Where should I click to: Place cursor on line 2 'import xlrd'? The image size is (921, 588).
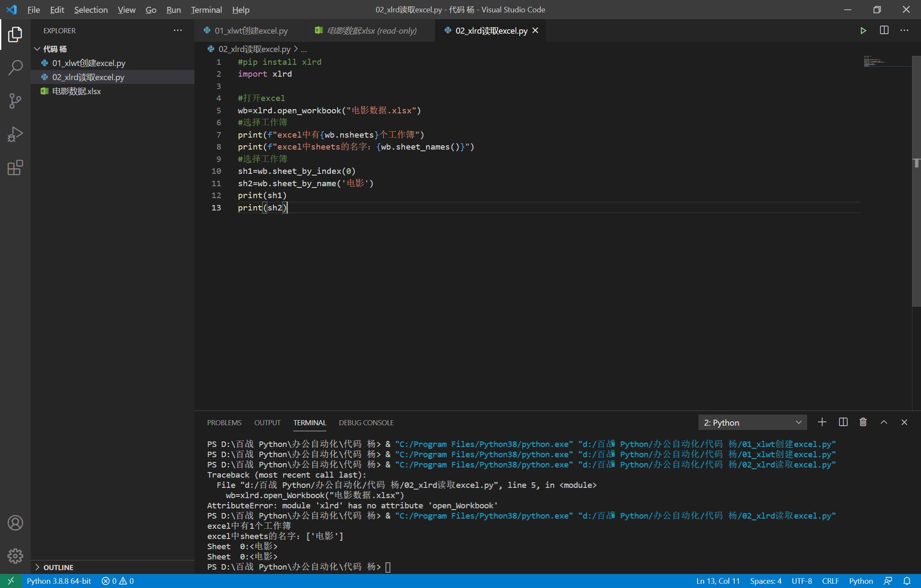[x=265, y=74]
